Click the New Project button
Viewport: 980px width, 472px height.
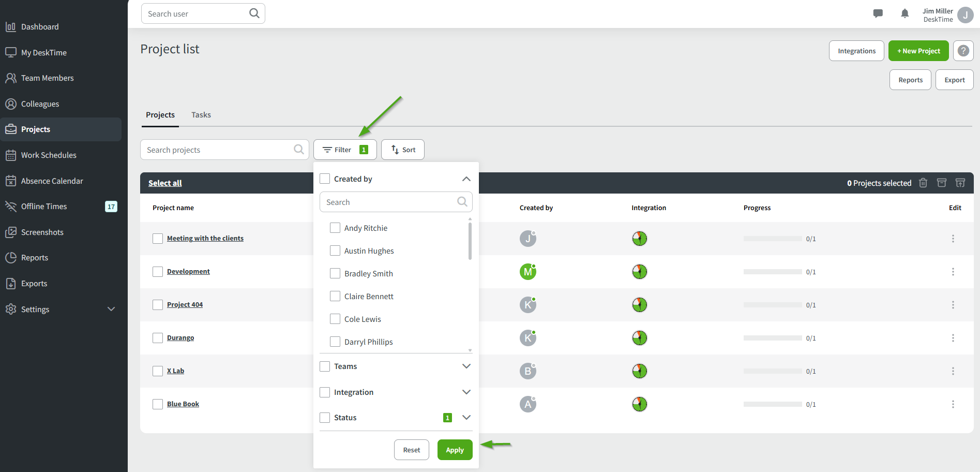point(918,51)
